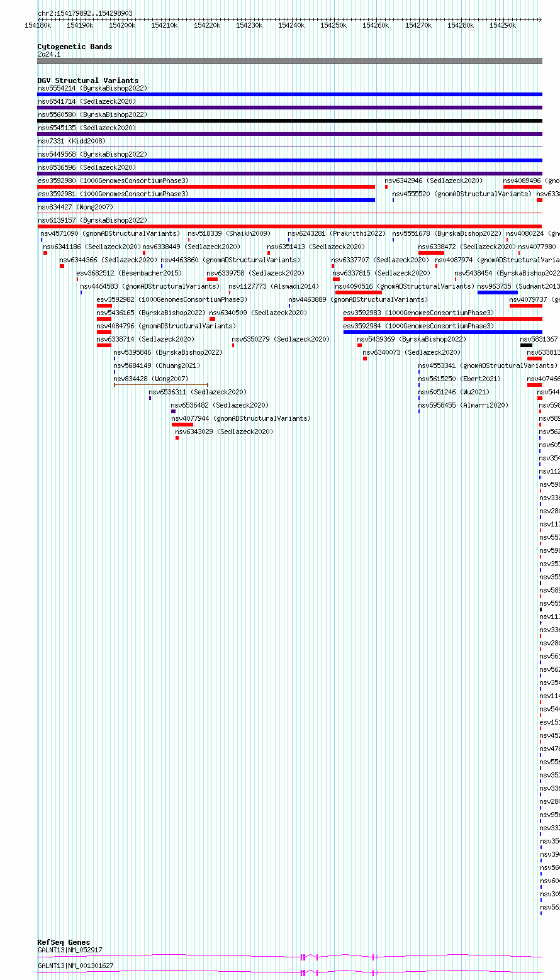Select the nsv4463889 (gnomADStructuralVariants) label
Image resolution: width=560 pixels, height=980 pixels.
(357, 300)
